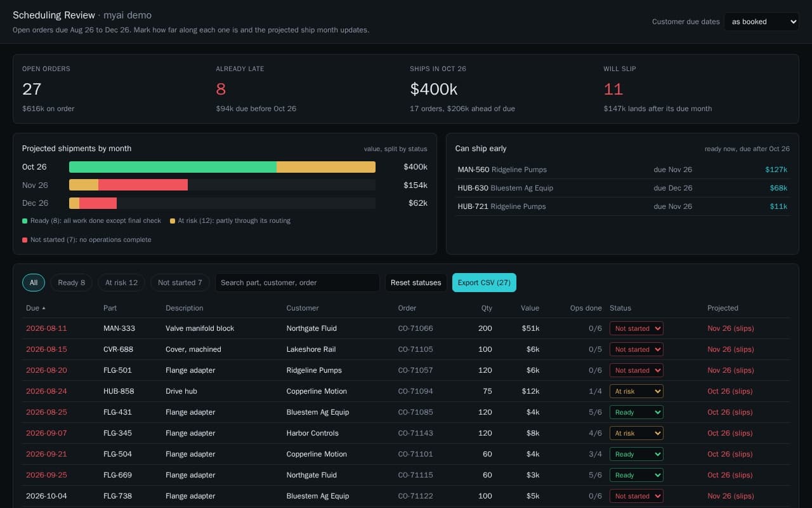Sort by the Customer column header
Viewport: 812px width, 508px height.
tap(303, 308)
